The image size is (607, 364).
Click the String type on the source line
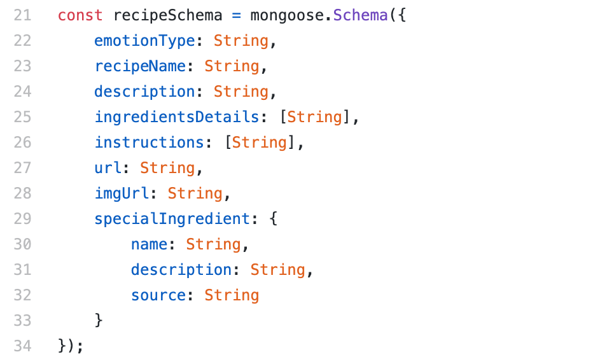click(232, 295)
